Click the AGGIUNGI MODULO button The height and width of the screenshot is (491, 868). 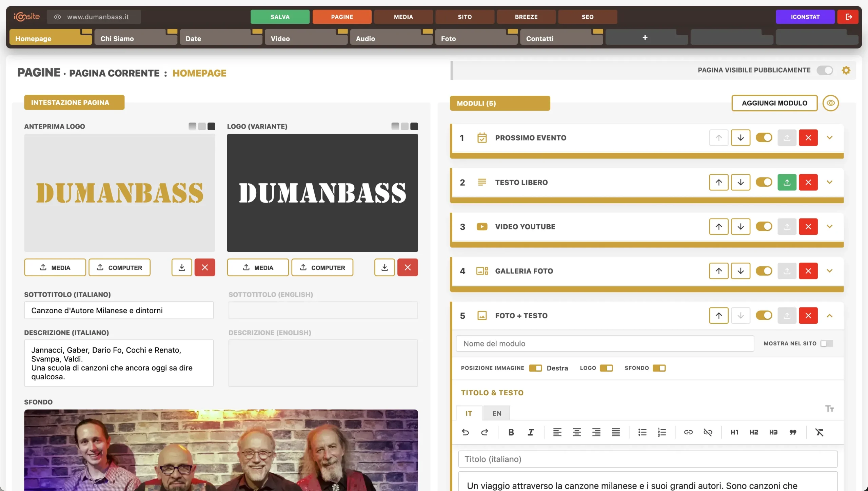(774, 103)
